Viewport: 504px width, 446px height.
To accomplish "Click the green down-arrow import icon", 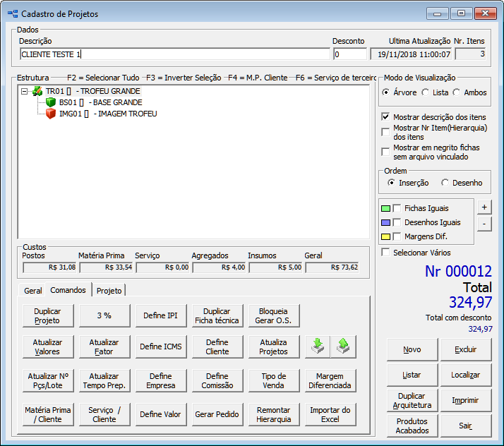I will [x=318, y=346].
